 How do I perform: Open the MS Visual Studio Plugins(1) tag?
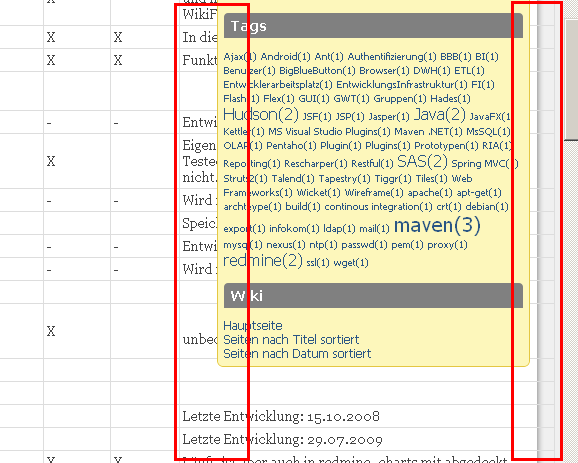[x=329, y=132]
